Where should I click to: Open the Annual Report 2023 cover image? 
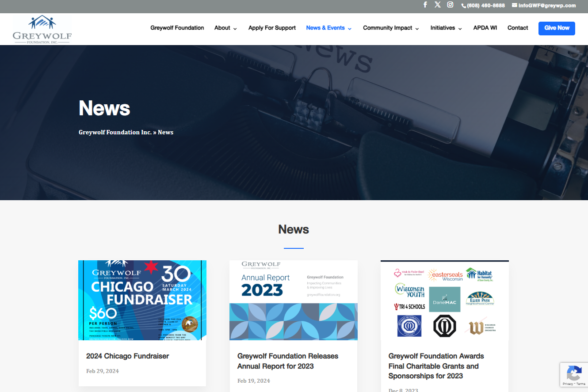(294, 300)
